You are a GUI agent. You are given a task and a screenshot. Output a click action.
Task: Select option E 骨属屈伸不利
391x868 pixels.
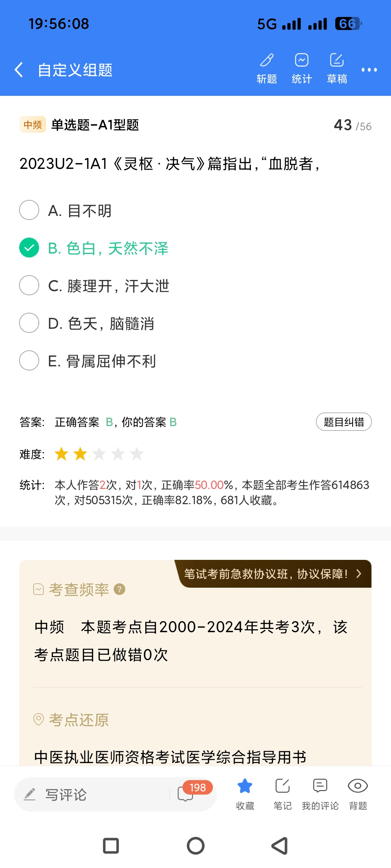pos(29,361)
